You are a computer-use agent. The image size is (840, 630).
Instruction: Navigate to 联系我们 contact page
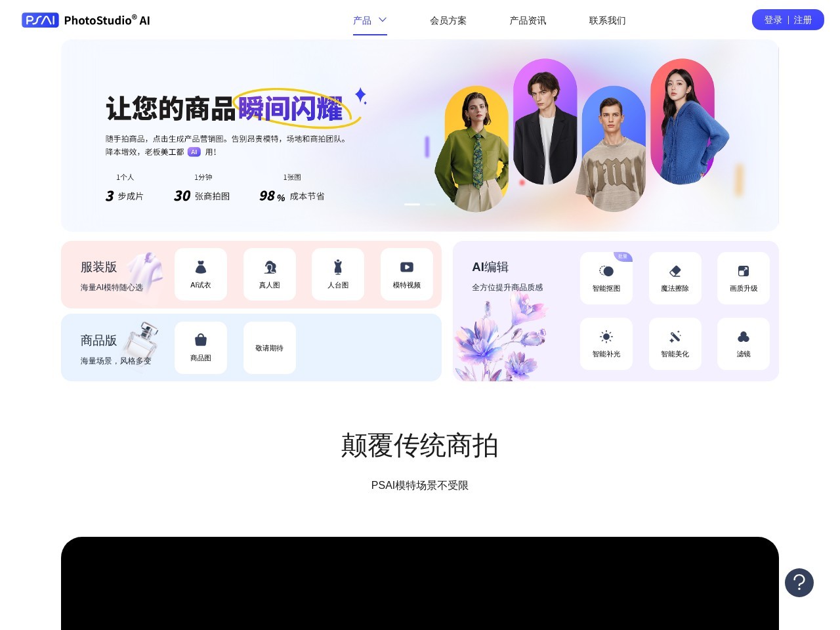tap(607, 20)
